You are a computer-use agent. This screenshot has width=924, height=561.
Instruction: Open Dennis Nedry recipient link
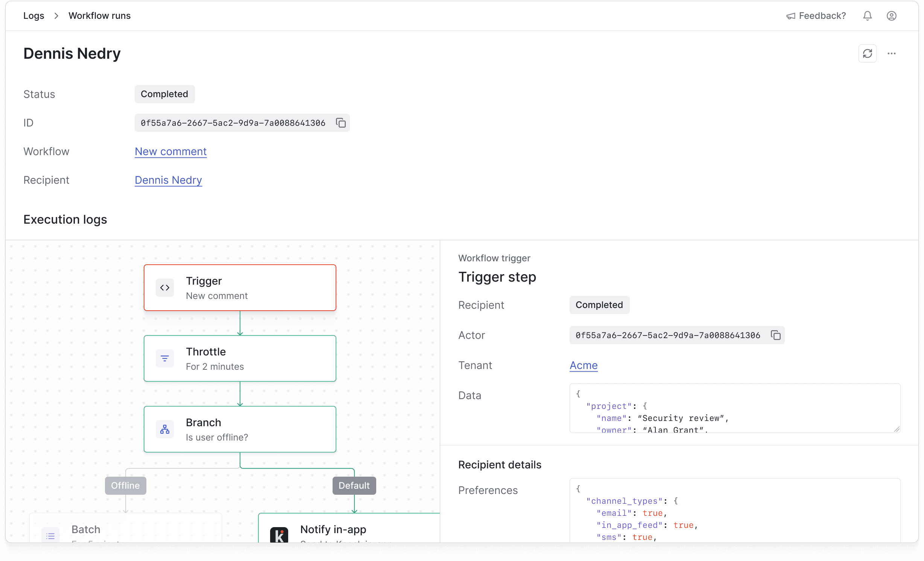pos(168,180)
